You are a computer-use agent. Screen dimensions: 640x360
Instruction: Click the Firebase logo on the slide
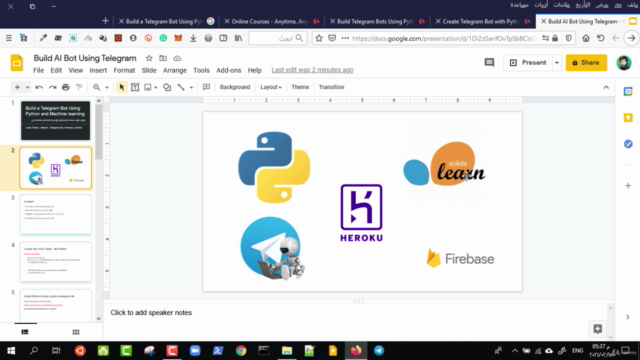pos(460,258)
